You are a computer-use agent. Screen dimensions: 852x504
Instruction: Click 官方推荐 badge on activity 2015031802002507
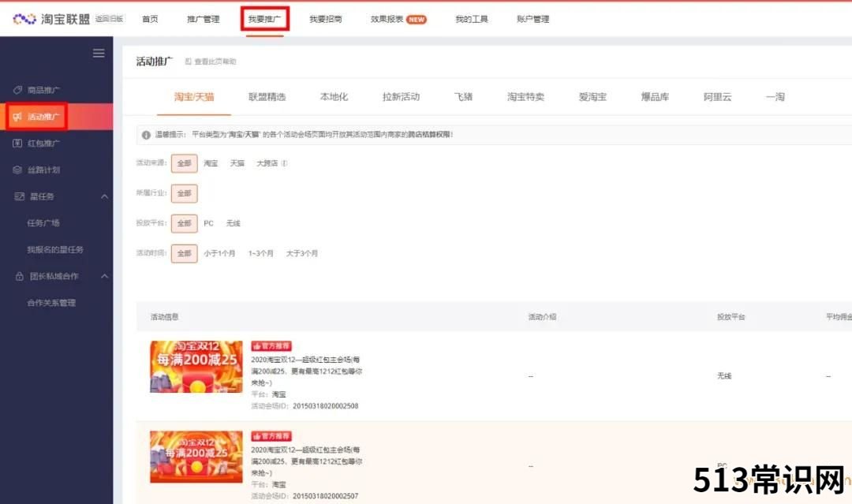271,435
